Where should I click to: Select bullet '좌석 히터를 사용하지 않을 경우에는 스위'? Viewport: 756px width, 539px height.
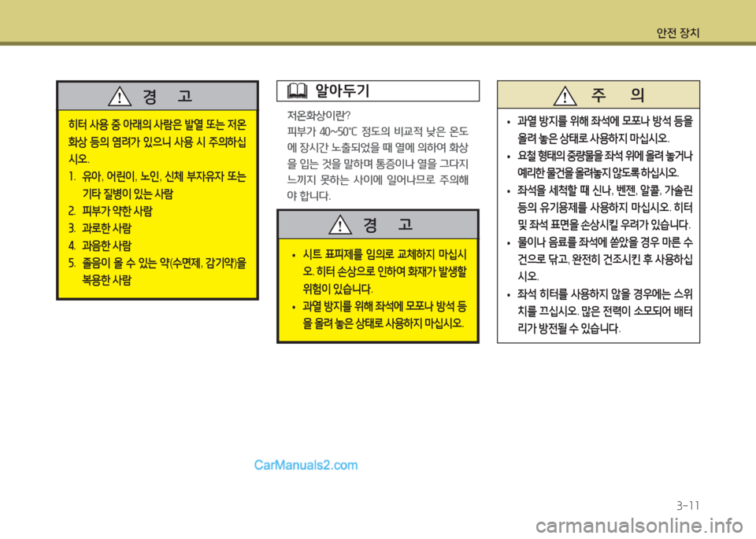[600, 294]
